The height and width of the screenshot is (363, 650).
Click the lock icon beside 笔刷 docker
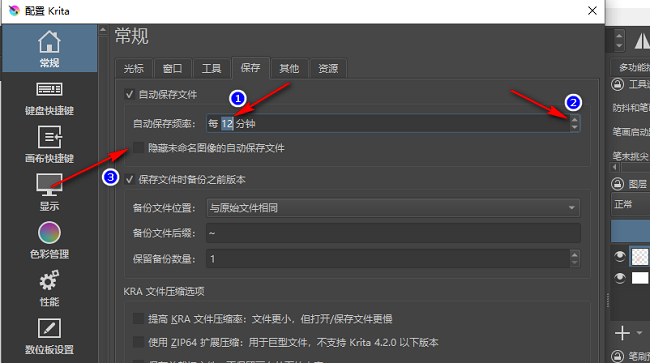tap(617, 356)
